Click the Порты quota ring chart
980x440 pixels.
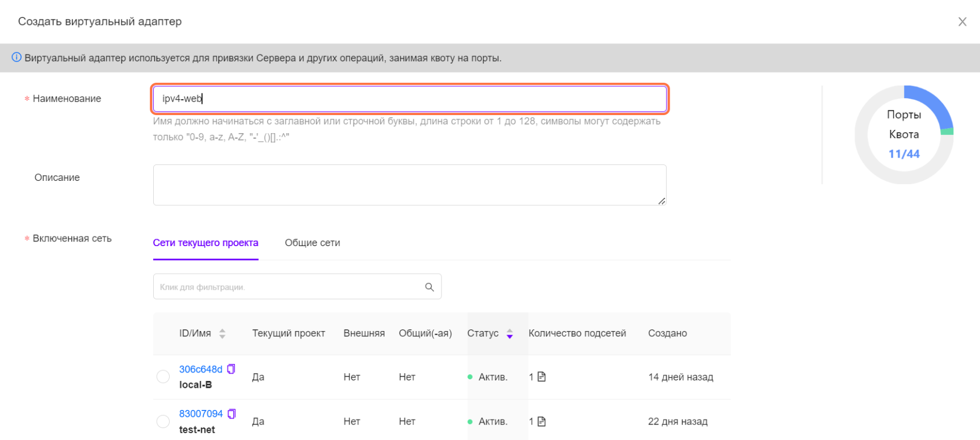click(x=904, y=134)
